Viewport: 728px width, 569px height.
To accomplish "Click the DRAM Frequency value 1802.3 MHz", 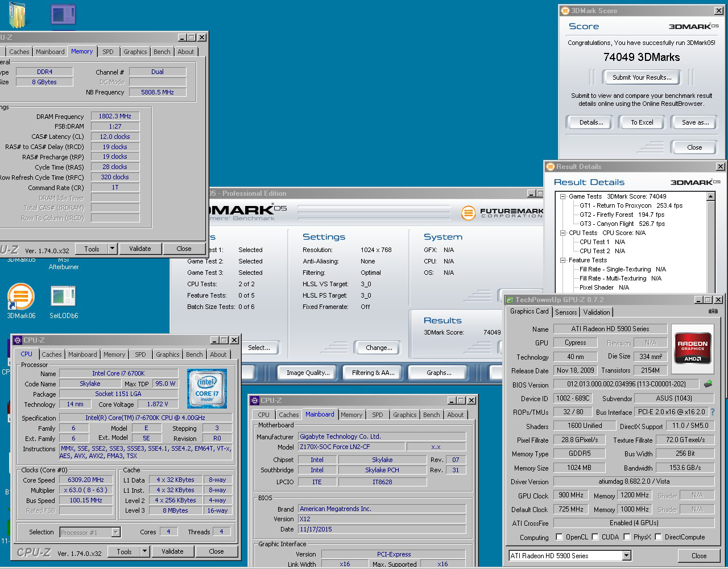I will click(115, 116).
